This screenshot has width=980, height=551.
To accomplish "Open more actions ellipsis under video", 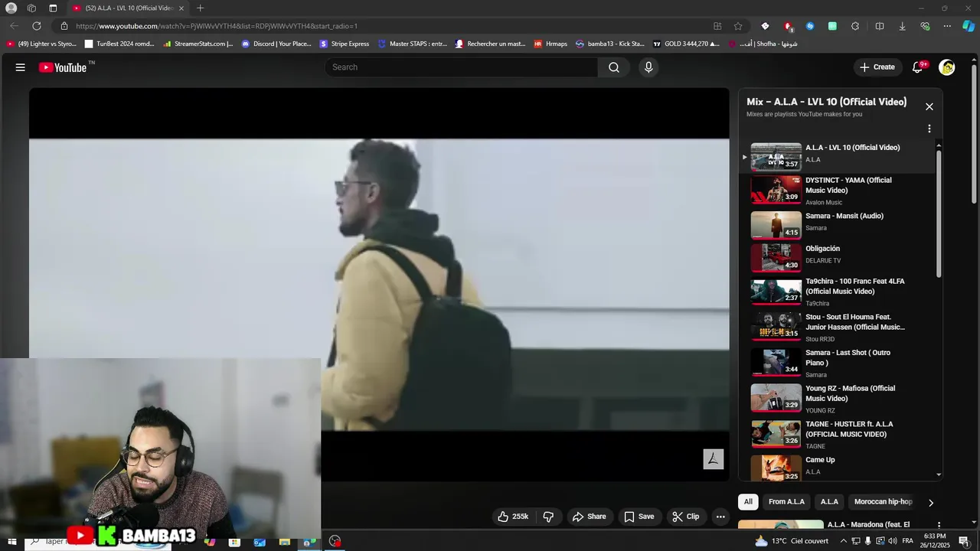I will (x=720, y=517).
